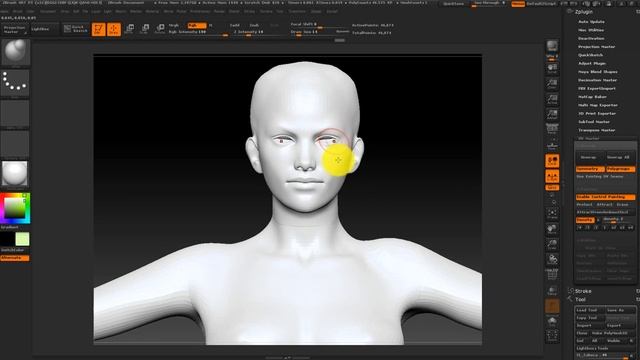Open the empty texture slot
Image resolution: width=640 pixels, height=360 pixels.
[16, 144]
